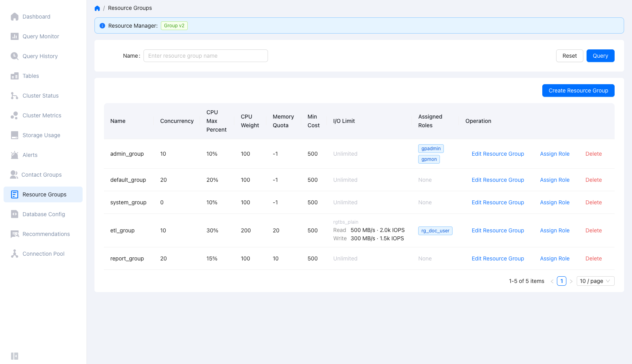
Task: Click the Reset button
Action: 570,56
